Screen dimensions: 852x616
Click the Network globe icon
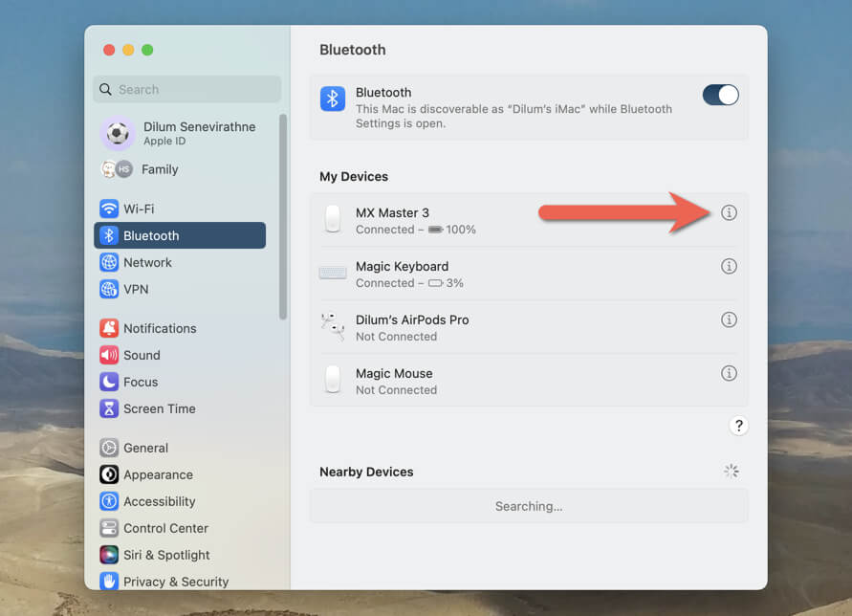pos(109,262)
